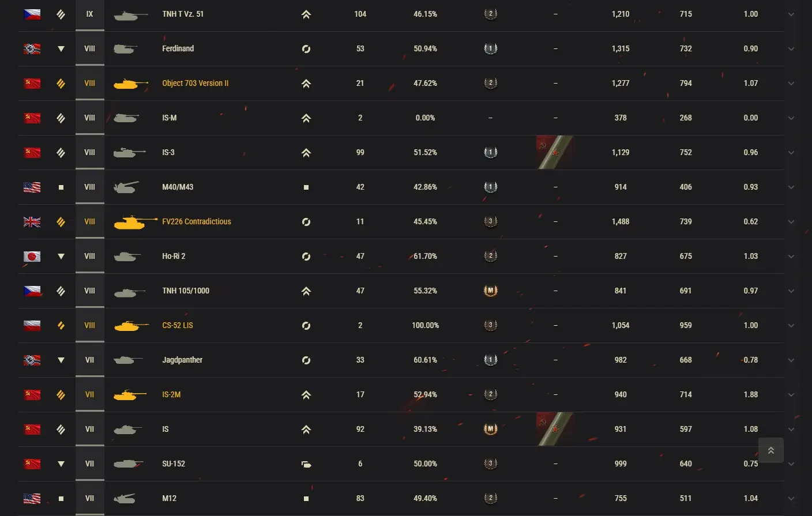Click the Ferdinand tank silhouette icon
Viewport: 812px width, 516px height.
click(x=125, y=49)
